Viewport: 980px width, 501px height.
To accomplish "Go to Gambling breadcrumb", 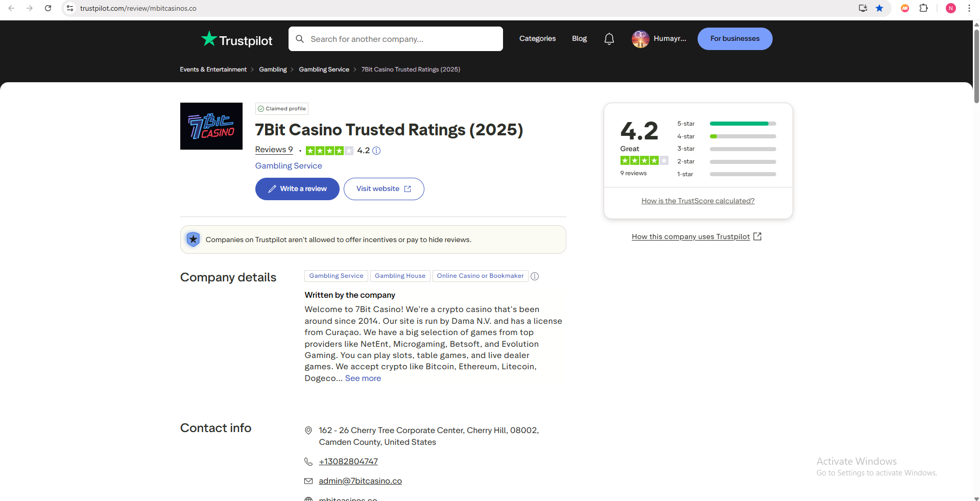I will click(273, 69).
